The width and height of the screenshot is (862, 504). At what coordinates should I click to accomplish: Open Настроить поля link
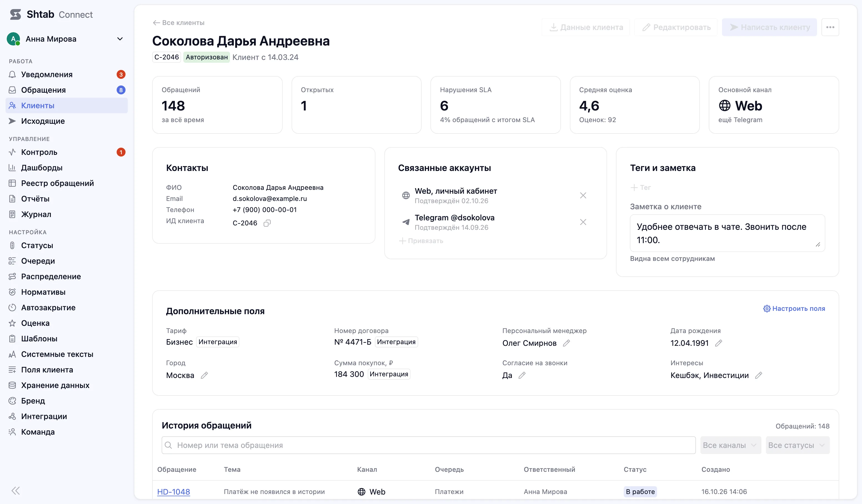coord(794,308)
